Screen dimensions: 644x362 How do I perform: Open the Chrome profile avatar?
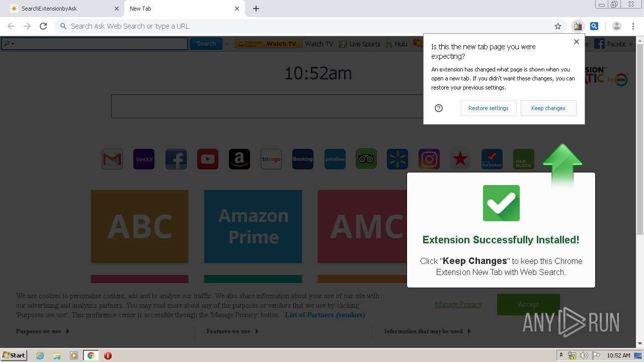(x=617, y=26)
